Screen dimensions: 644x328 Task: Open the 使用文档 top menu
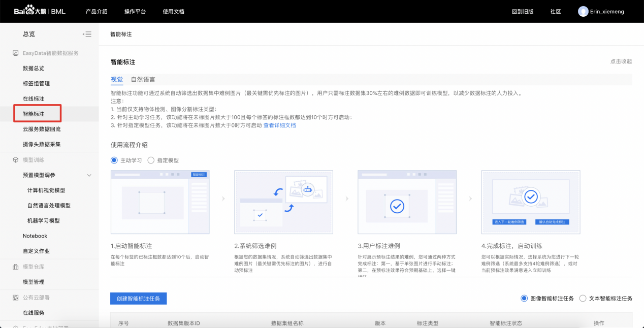(x=173, y=11)
